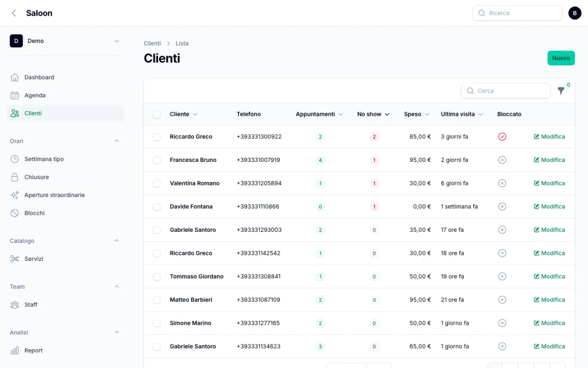Sort the table by No show column
This screenshot has height=368, width=588.
click(373, 114)
